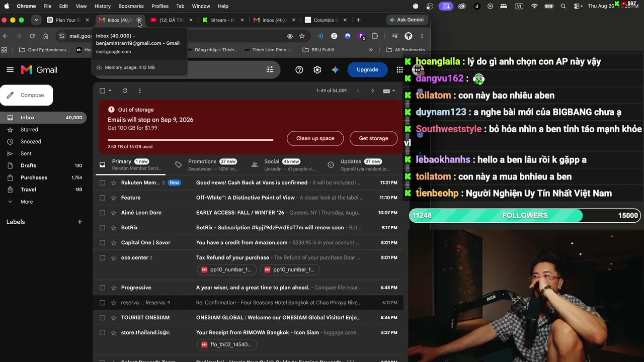Close the hovered Gmail Inbox tab
The image size is (644, 362).
pyautogui.click(x=139, y=20)
